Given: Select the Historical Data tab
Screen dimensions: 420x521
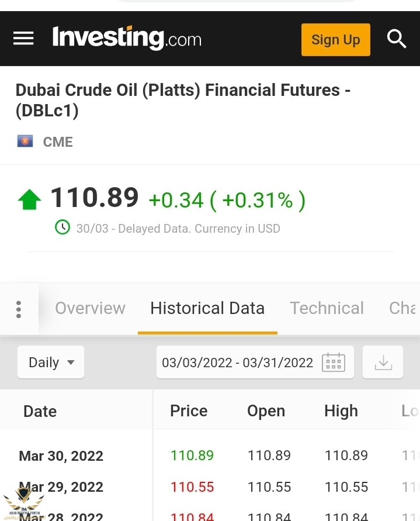Looking at the screenshot, I should coord(207,308).
